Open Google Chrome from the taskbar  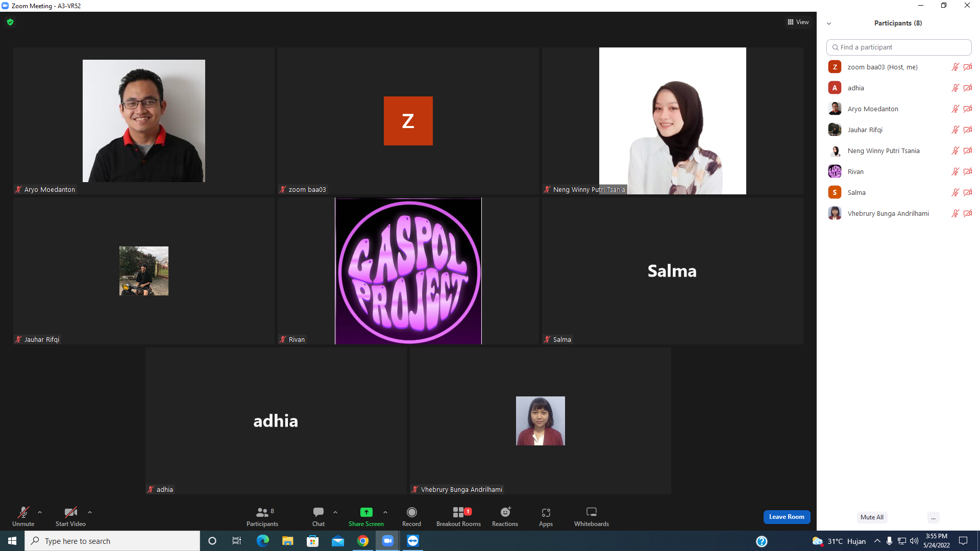[x=363, y=541]
